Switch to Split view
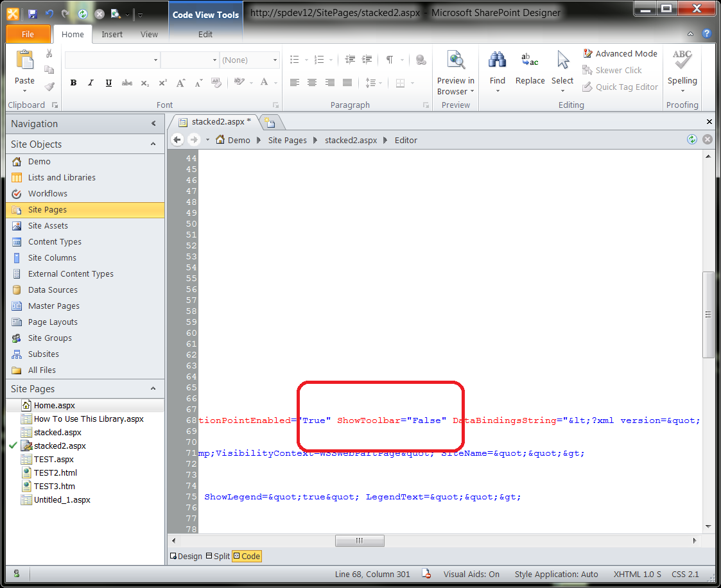Image resolution: width=721 pixels, height=588 pixels. click(218, 557)
